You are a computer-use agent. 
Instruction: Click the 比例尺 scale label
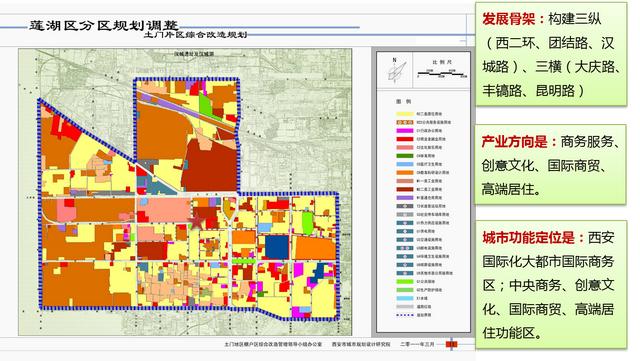click(442, 62)
